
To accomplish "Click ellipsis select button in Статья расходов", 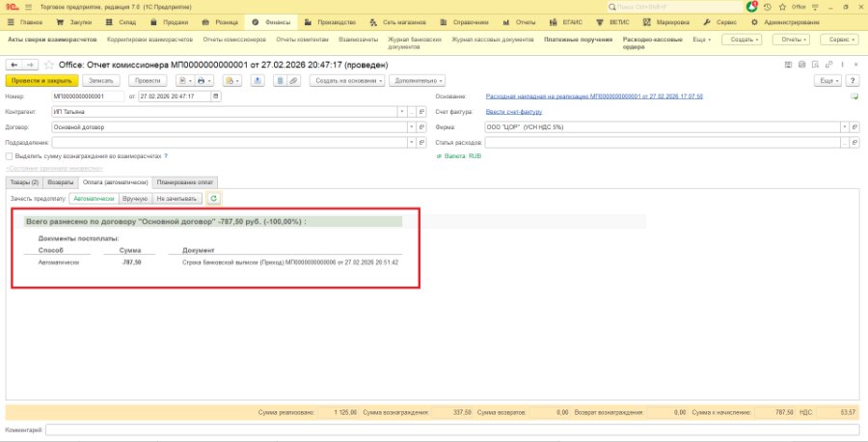I will pos(845,143).
